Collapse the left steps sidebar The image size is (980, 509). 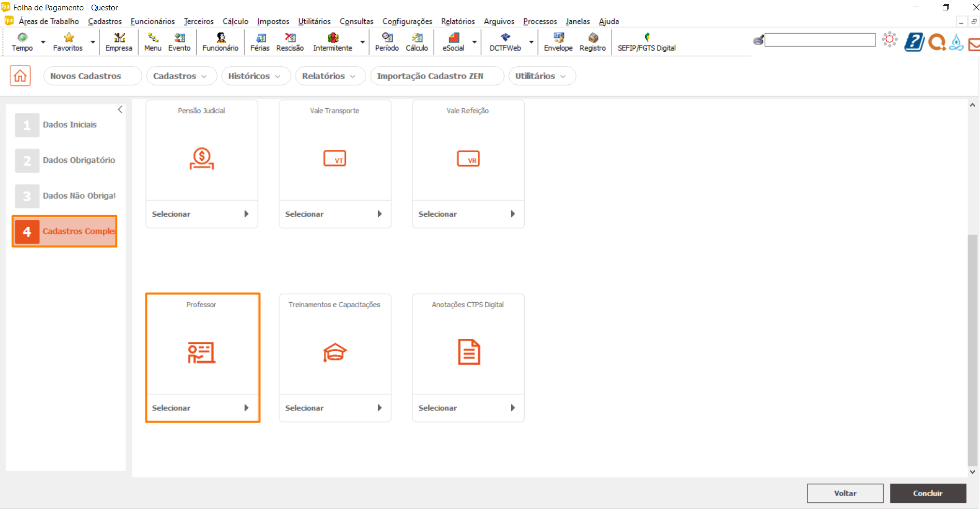[x=120, y=110]
